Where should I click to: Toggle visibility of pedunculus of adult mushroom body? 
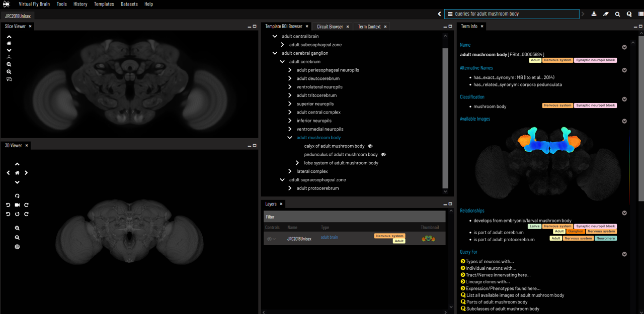383,155
